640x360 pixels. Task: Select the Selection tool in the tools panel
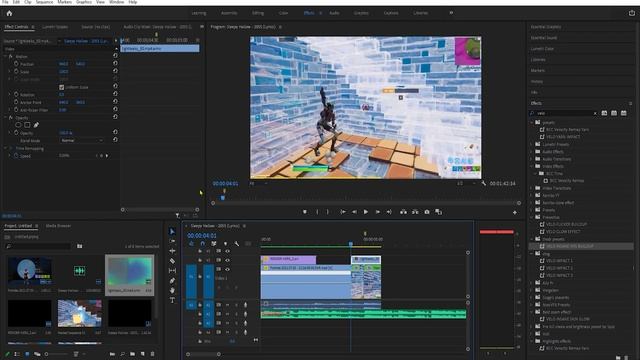click(x=172, y=231)
